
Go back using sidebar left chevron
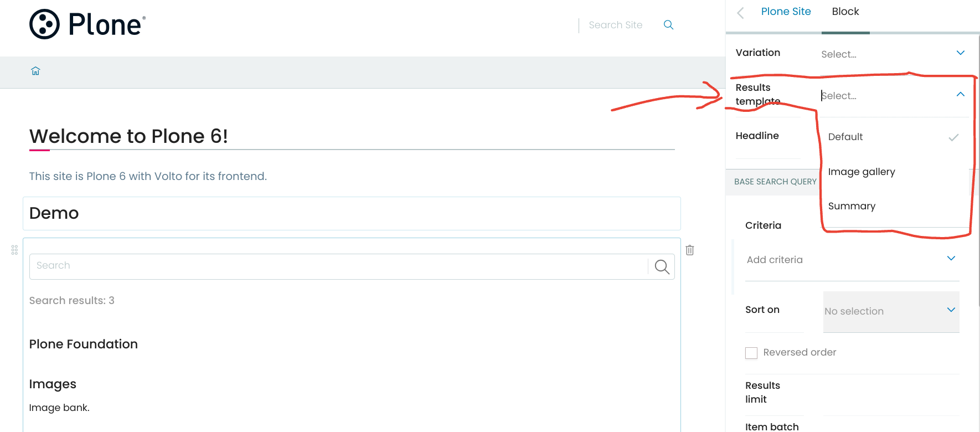(x=740, y=13)
